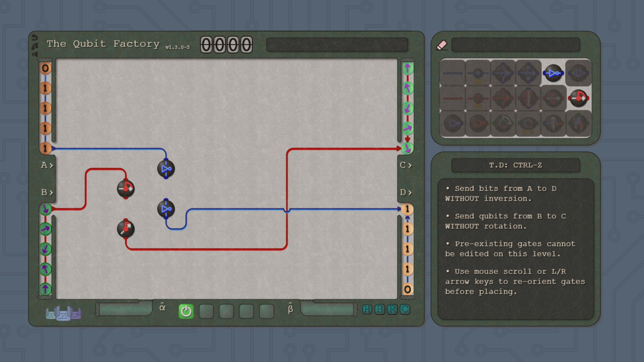Choose the fastest hourglass speed
Screen dimensions: 644x362
[75, 313]
